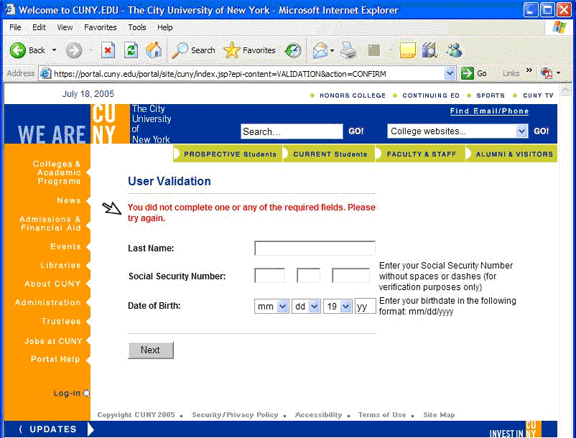Click the Forward arrow icon
Screen dimensions: 576x438
point(74,50)
